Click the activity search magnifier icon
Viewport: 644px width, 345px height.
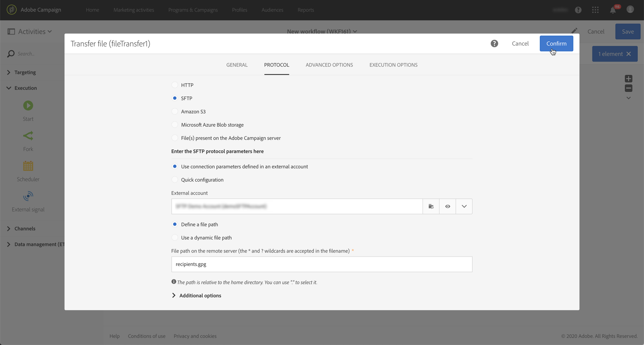pos(11,54)
